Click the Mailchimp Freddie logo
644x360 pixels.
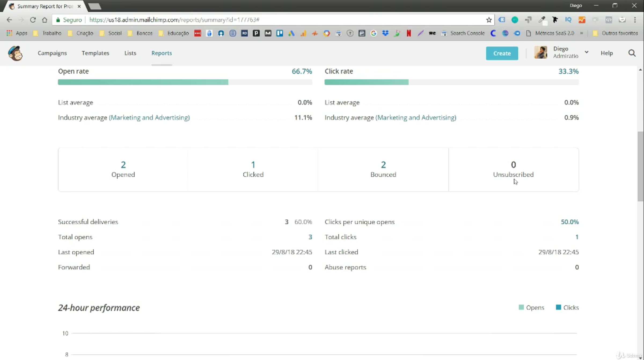click(x=15, y=53)
